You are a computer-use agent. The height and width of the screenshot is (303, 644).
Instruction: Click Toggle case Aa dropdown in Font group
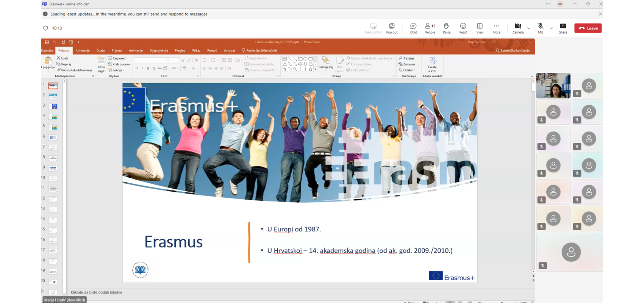point(174,68)
